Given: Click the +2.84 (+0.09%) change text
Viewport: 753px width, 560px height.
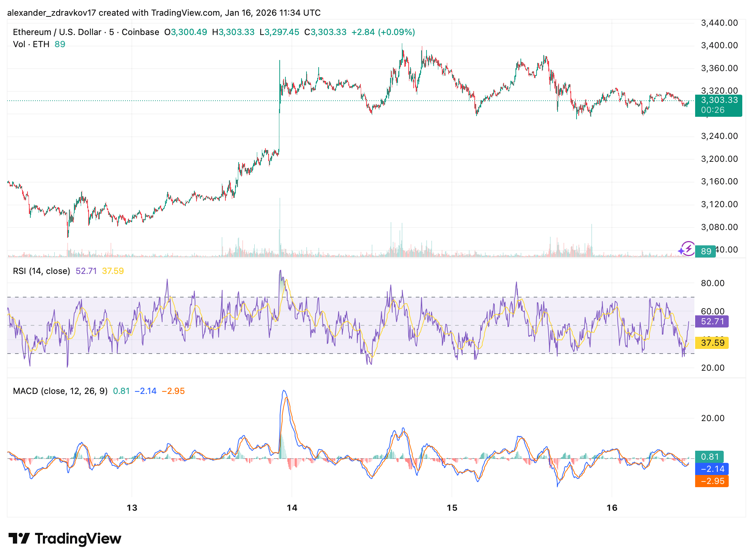Looking at the screenshot, I should [383, 32].
